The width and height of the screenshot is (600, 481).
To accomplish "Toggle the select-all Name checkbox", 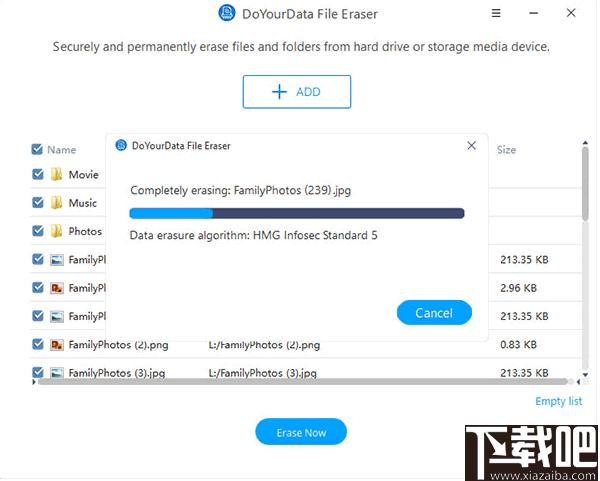I will point(37,149).
